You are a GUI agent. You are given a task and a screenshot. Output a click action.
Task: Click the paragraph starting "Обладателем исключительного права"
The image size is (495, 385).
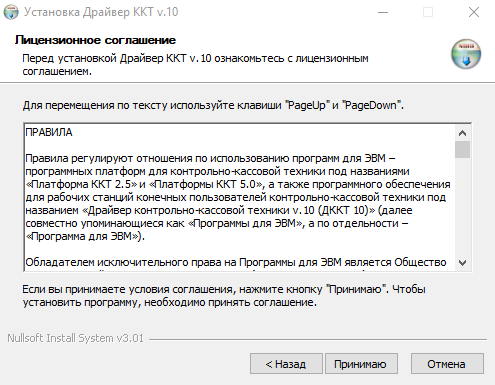(x=236, y=262)
